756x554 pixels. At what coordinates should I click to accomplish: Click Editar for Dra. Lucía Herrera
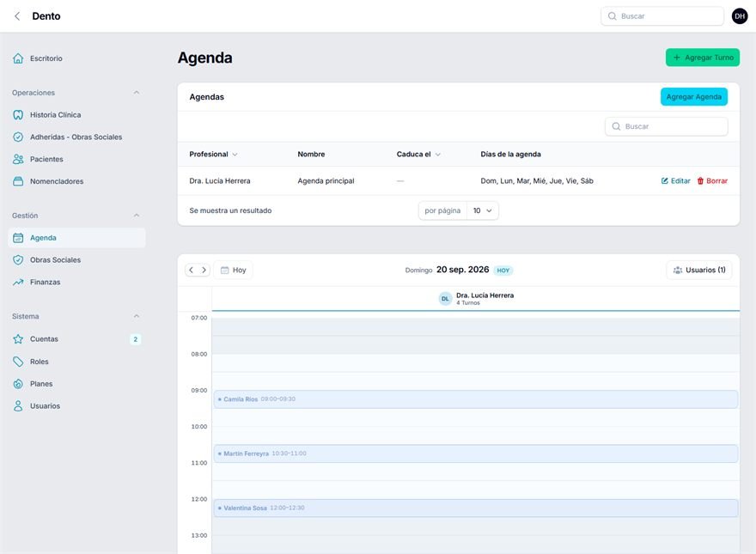(675, 181)
